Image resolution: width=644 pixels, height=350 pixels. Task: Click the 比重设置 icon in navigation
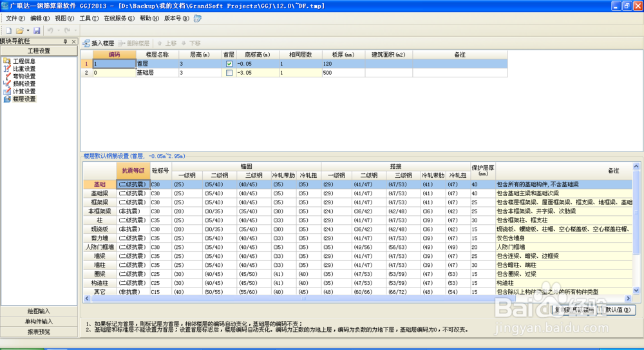click(7, 69)
